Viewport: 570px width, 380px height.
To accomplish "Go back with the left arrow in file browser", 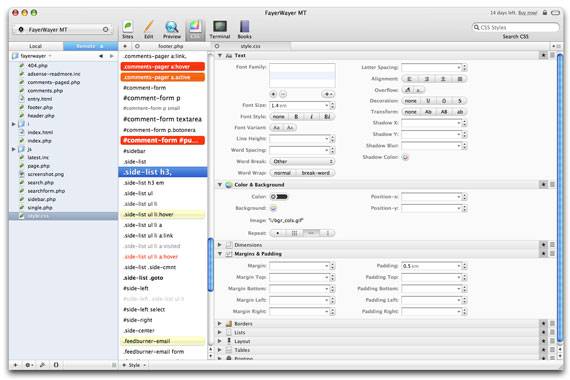I will click(101, 56).
